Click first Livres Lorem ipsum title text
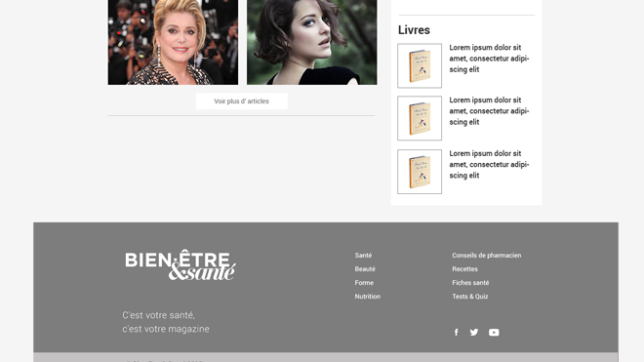Viewport: 644px width, 362px height. [489, 59]
